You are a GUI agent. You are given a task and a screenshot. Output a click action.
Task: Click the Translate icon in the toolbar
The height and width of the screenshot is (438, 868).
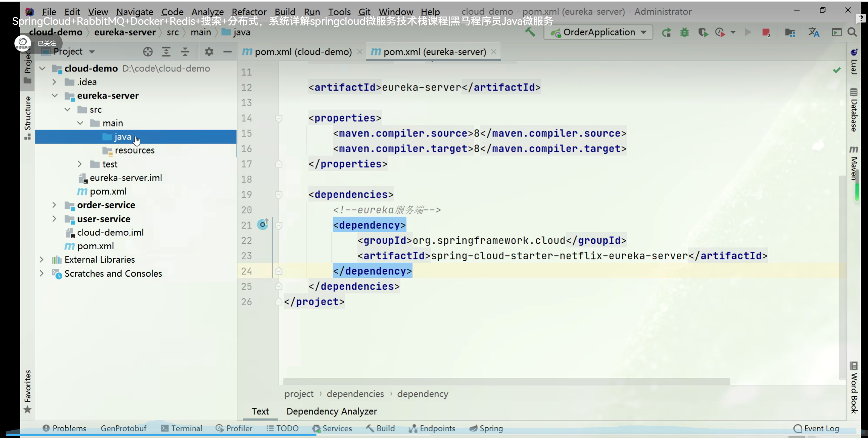tap(813, 32)
